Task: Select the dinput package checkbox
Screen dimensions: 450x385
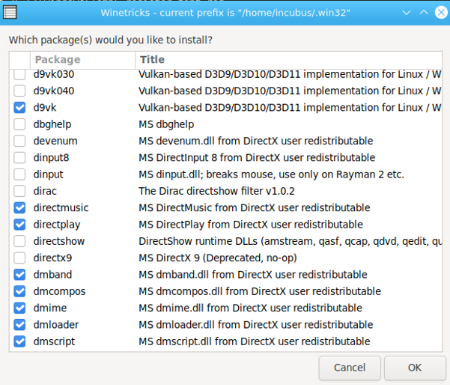Action: pyautogui.click(x=20, y=174)
